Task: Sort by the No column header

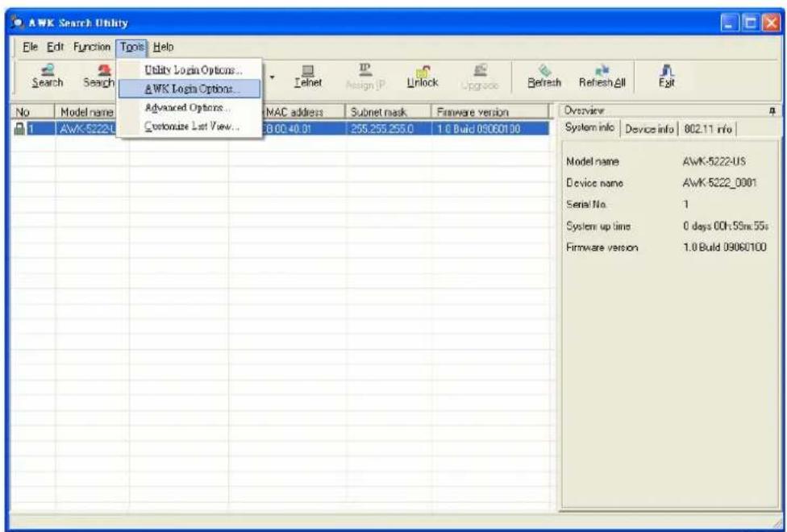Action: click(x=33, y=112)
